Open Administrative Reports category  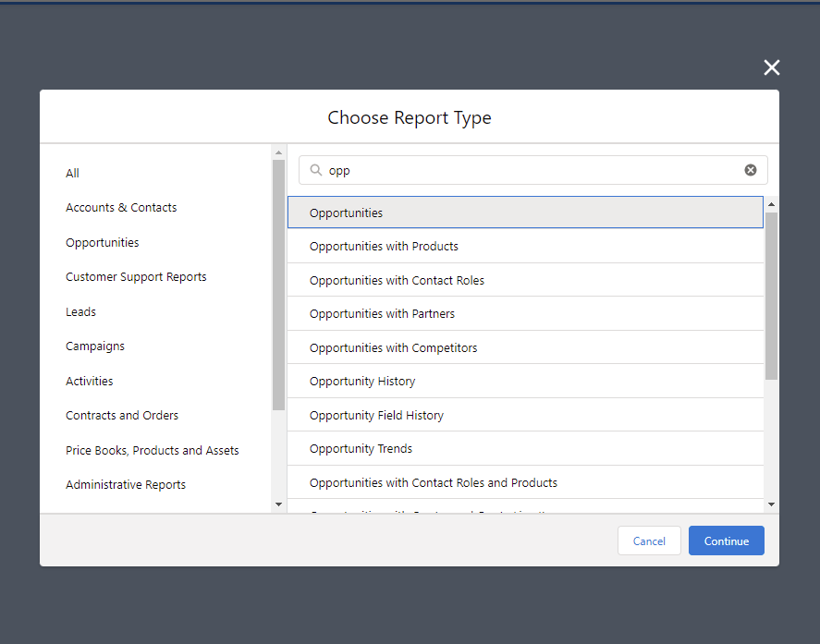pyautogui.click(x=126, y=485)
